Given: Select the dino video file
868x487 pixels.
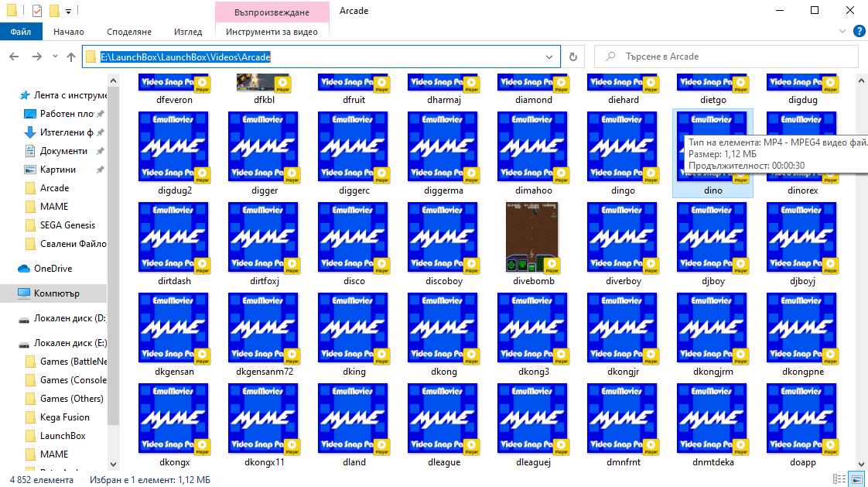Looking at the screenshot, I should (713, 154).
